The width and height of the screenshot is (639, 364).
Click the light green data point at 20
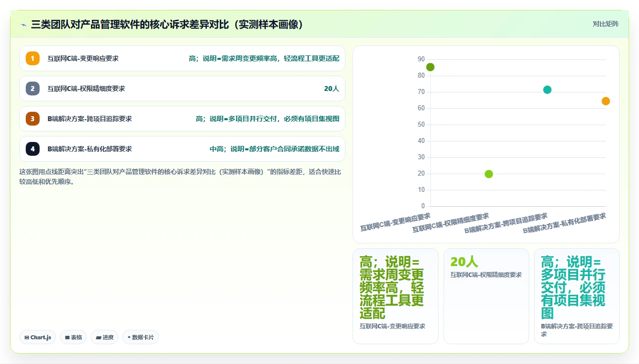(x=489, y=174)
